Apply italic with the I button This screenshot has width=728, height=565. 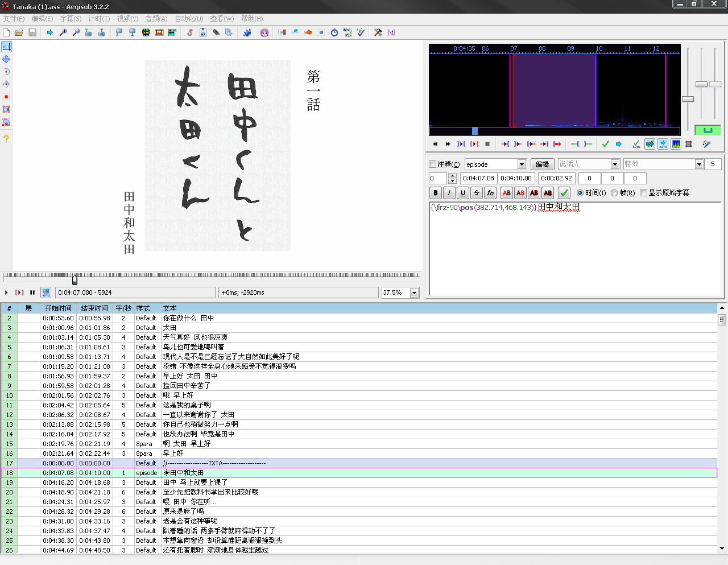tap(449, 193)
